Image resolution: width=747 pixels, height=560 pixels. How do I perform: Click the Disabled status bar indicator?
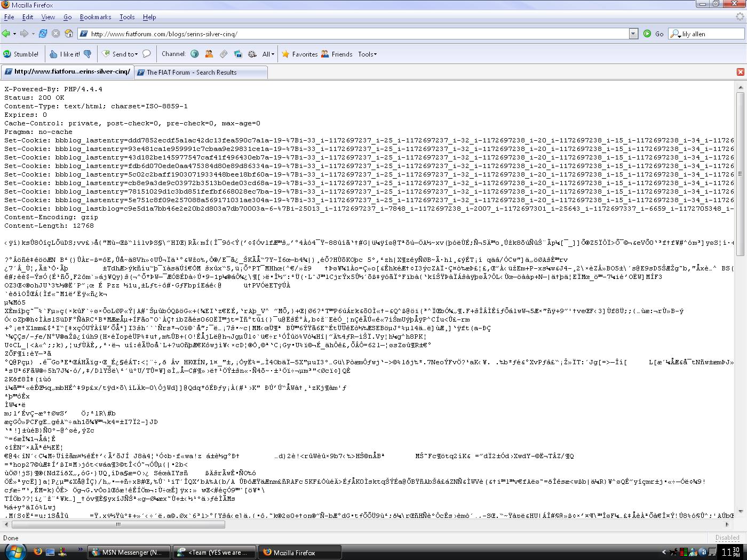tap(727, 538)
